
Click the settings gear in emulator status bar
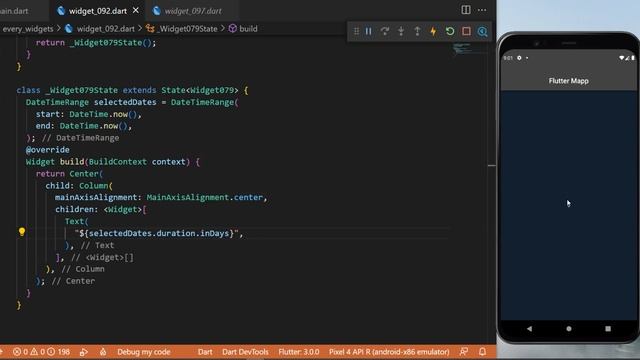click(x=519, y=58)
